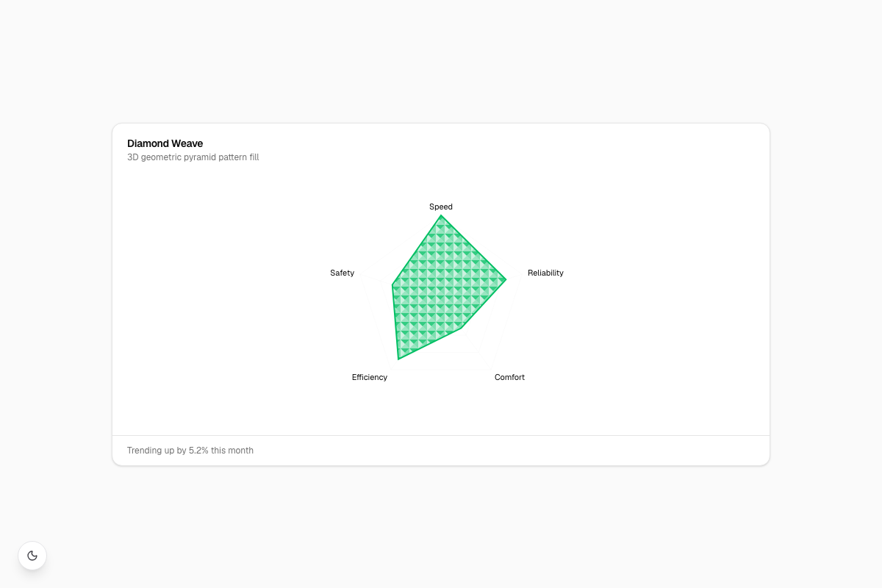This screenshot has height=588, width=882.
Task: Select the 3D geometric pyramid pattern subtitle
Action: click(x=193, y=157)
